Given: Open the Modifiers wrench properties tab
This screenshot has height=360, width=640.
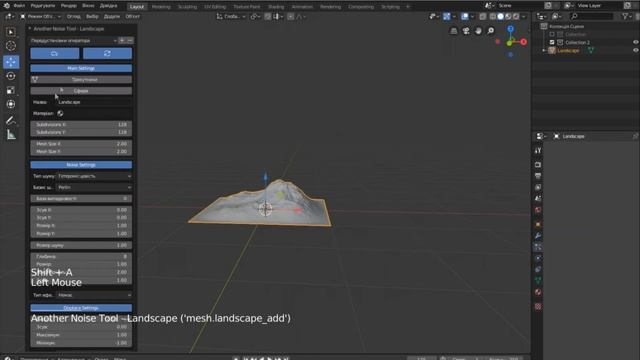Looking at the screenshot, I should pyautogui.click(x=538, y=236).
